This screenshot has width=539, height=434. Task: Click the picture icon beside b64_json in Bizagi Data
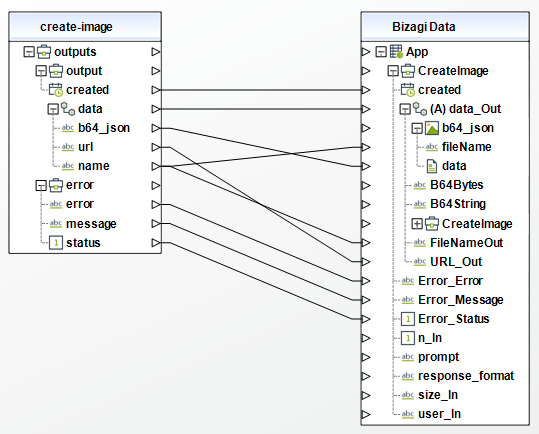(x=432, y=128)
